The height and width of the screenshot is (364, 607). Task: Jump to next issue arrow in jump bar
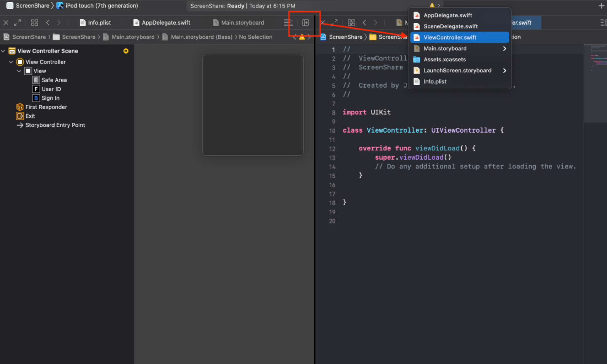tap(309, 37)
